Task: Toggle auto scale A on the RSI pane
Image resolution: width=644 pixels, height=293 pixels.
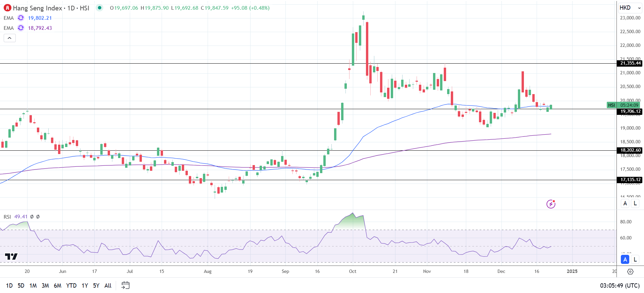Action: click(x=625, y=259)
